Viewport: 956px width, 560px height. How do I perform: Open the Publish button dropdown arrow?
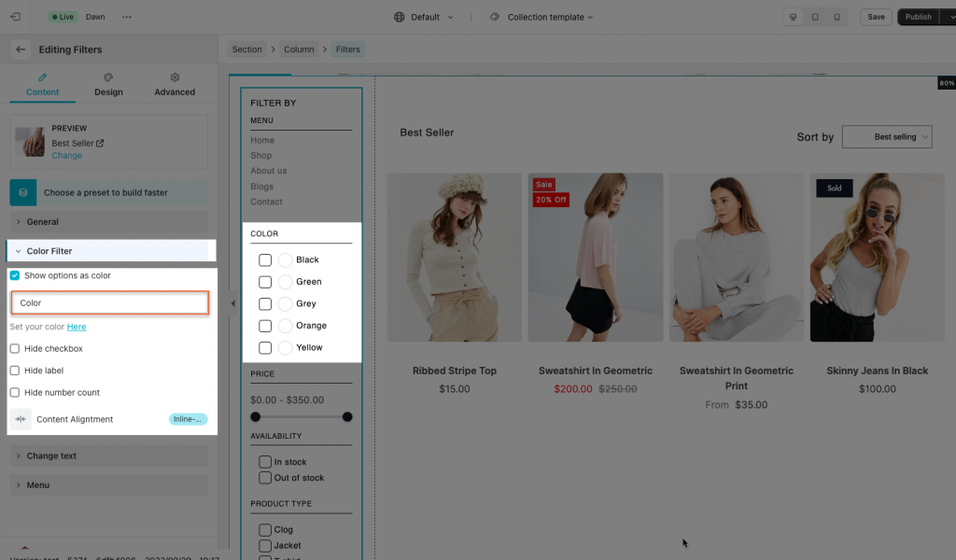click(951, 17)
